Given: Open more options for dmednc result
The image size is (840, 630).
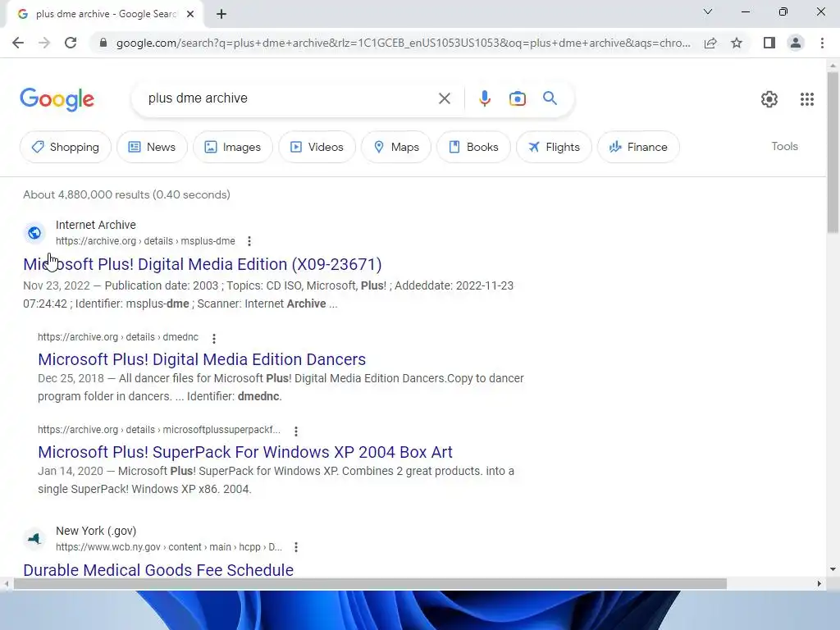Looking at the screenshot, I should point(214,338).
